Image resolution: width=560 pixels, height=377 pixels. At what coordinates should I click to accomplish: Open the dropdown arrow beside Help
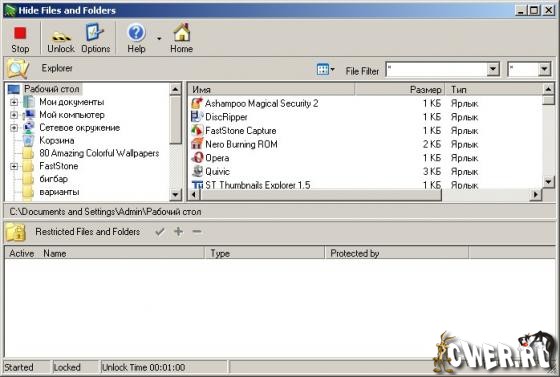point(159,39)
